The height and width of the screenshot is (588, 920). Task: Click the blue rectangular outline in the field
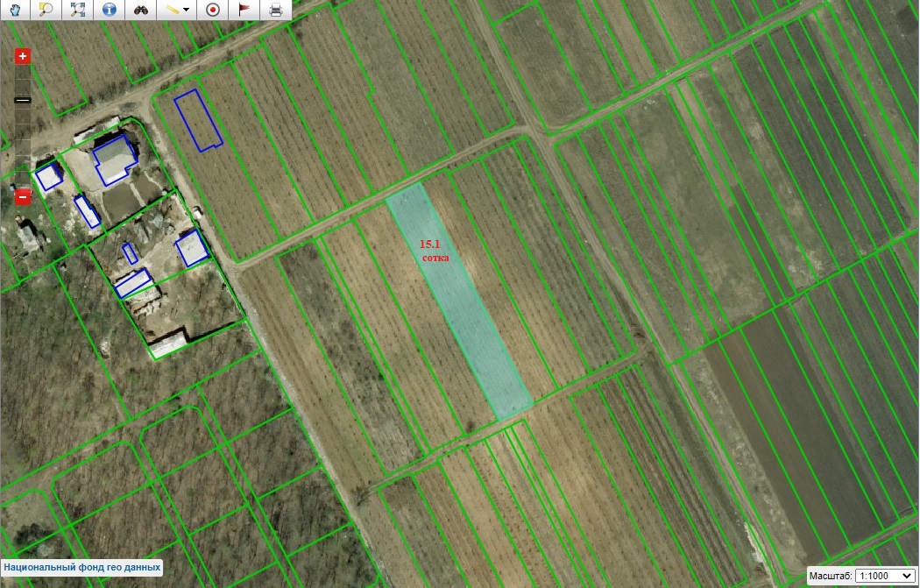tap(198, 120)
